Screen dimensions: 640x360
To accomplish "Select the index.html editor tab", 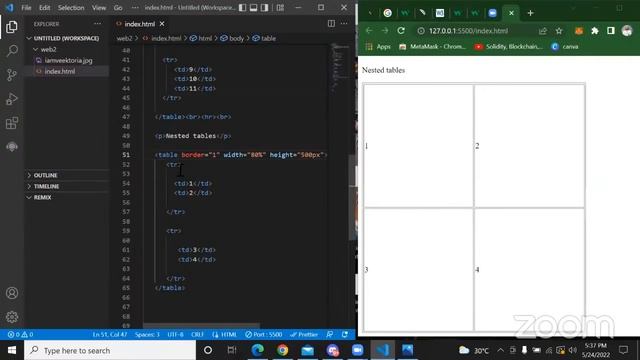I will click(140, 24).
